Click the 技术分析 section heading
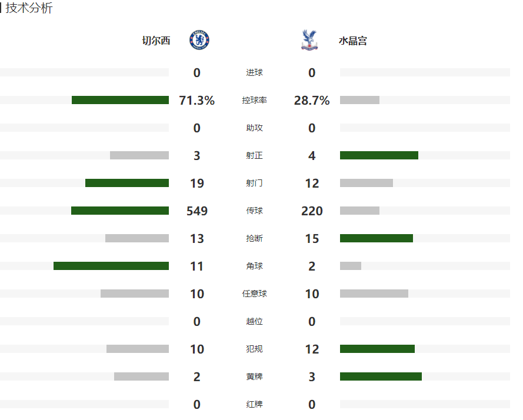Image resolution: width=523 pixels, height=420 pixels. pyautogui.click(x=29, y=8)
